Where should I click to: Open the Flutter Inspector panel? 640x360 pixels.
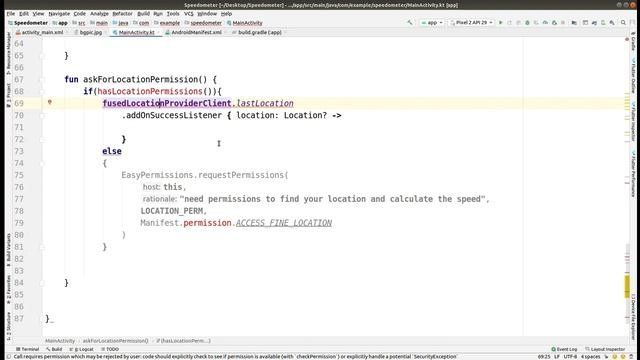(x=633, y=122)
